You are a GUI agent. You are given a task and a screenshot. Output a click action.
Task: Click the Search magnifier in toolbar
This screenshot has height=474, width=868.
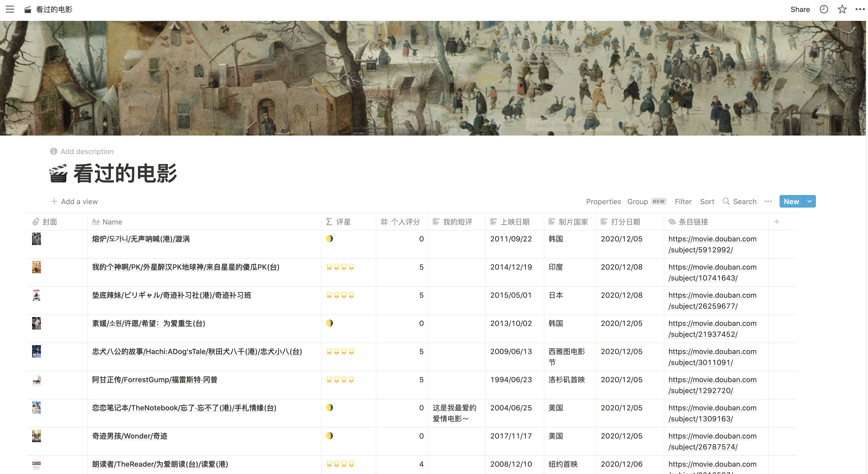point(726,201)
